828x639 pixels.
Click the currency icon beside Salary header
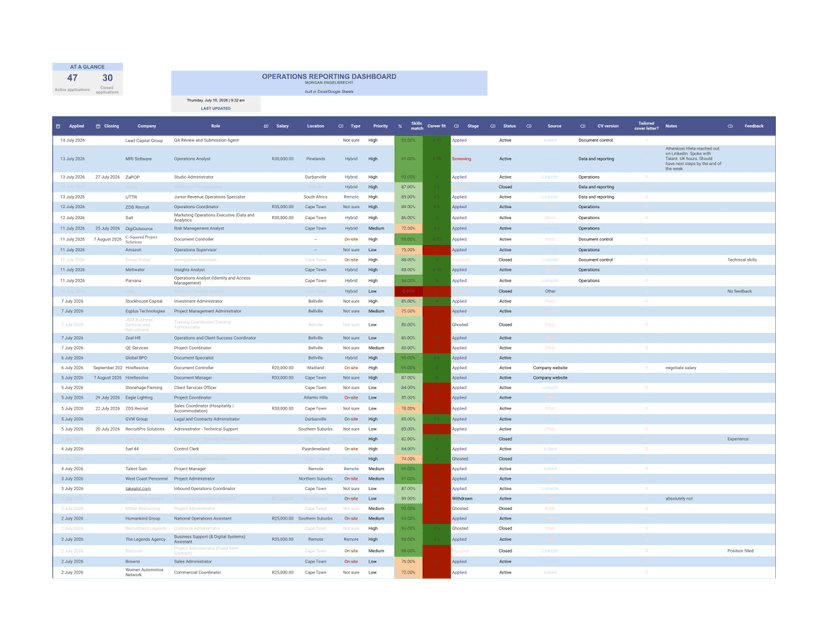pyautogui.click(x=266, y=126)
